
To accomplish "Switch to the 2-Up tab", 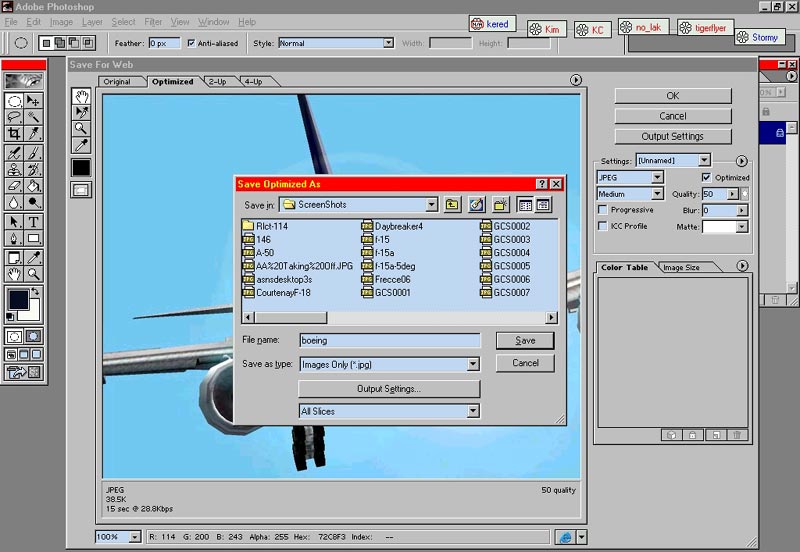I will (x=216, y=81).
